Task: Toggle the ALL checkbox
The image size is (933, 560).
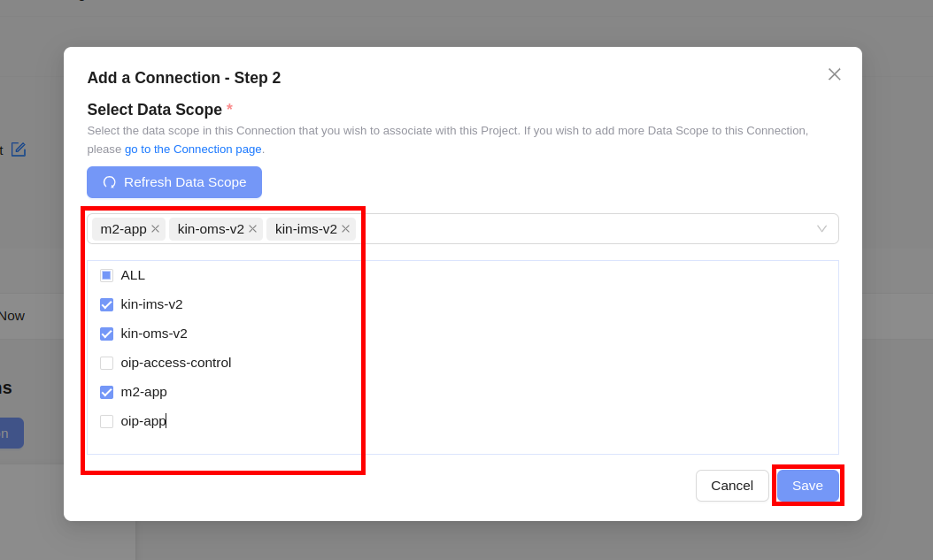Action: 106,275
